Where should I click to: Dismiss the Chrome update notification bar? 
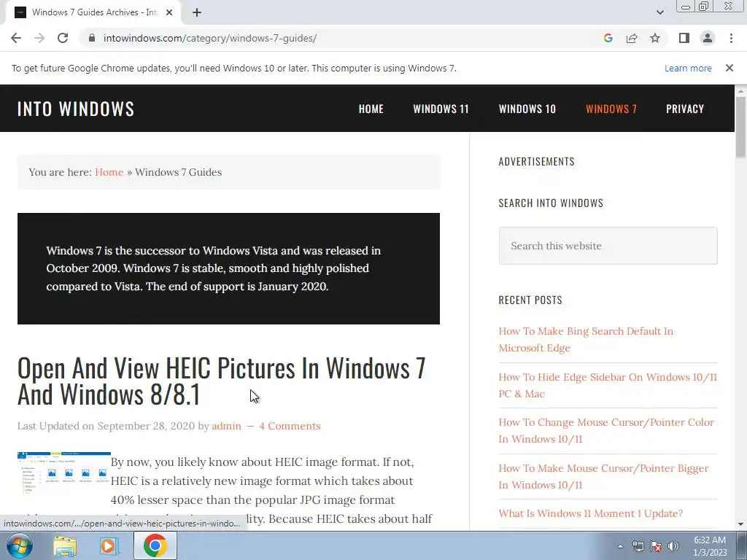pyautogui.click(x=729, y=68)
